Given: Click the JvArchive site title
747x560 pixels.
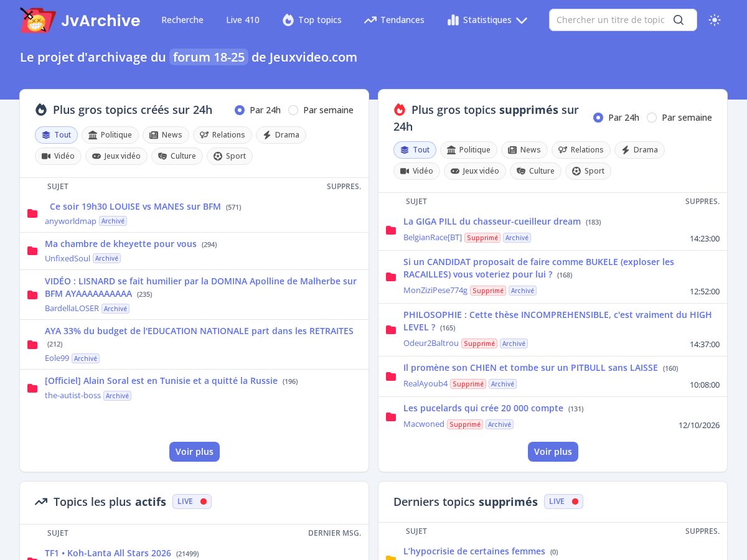Looking at the screenshot, I should click(x=100, y=21).
